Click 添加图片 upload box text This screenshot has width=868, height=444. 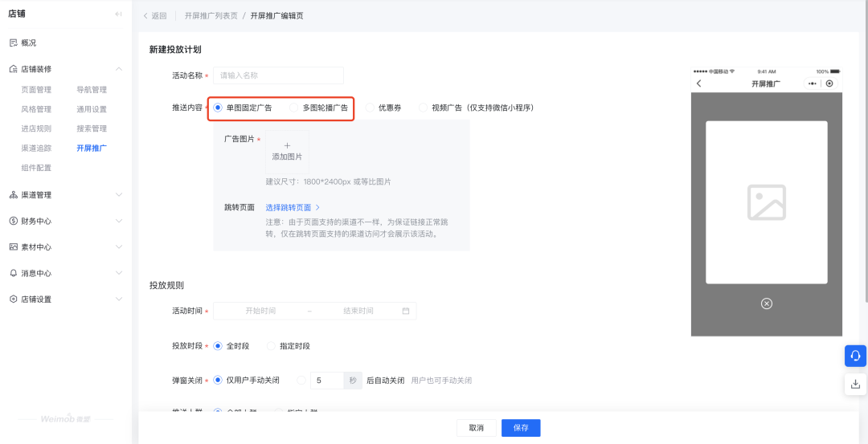coord(287,157)
